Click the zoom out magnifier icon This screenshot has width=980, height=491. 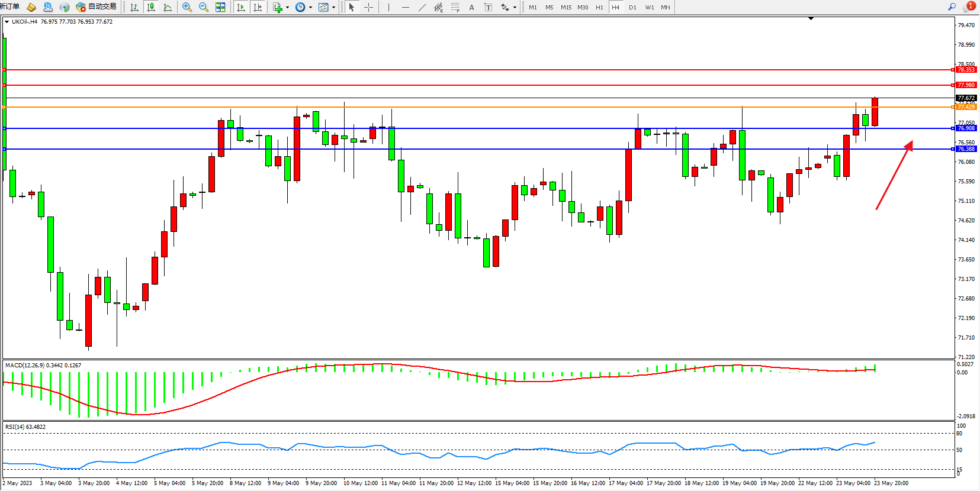tap(204, 7)
